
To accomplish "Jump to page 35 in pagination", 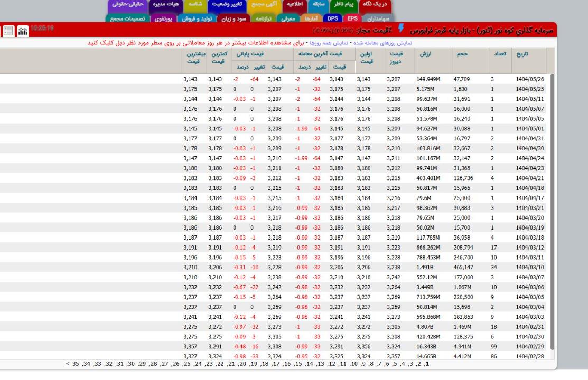I will [x=76, y=364].
